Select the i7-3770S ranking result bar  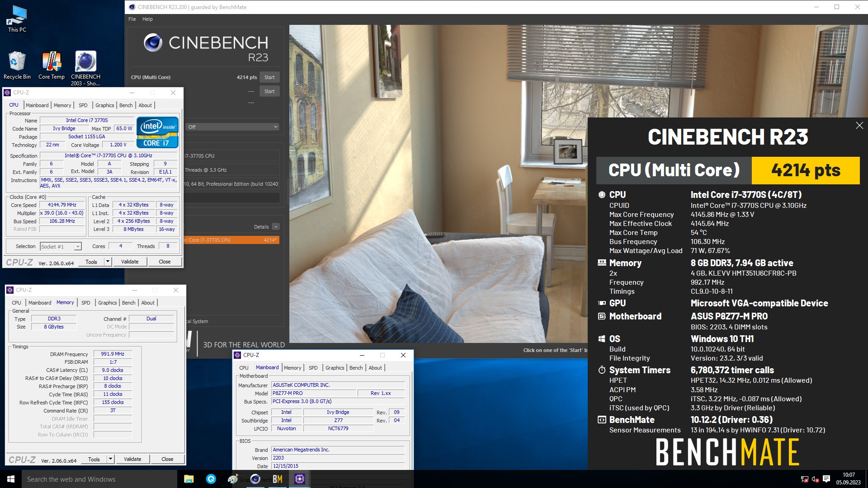point(231,240)
